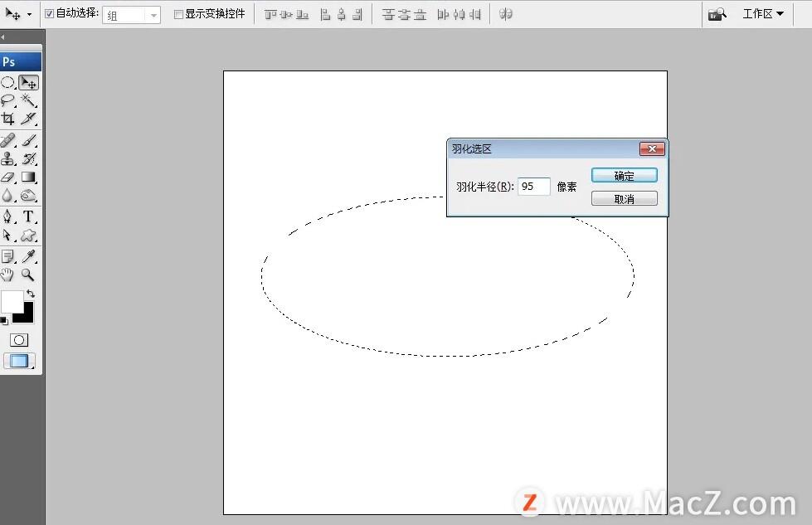Select the Move tool in toolbox
The height and width of the screenshot is (525, 812).
(28, 82)
